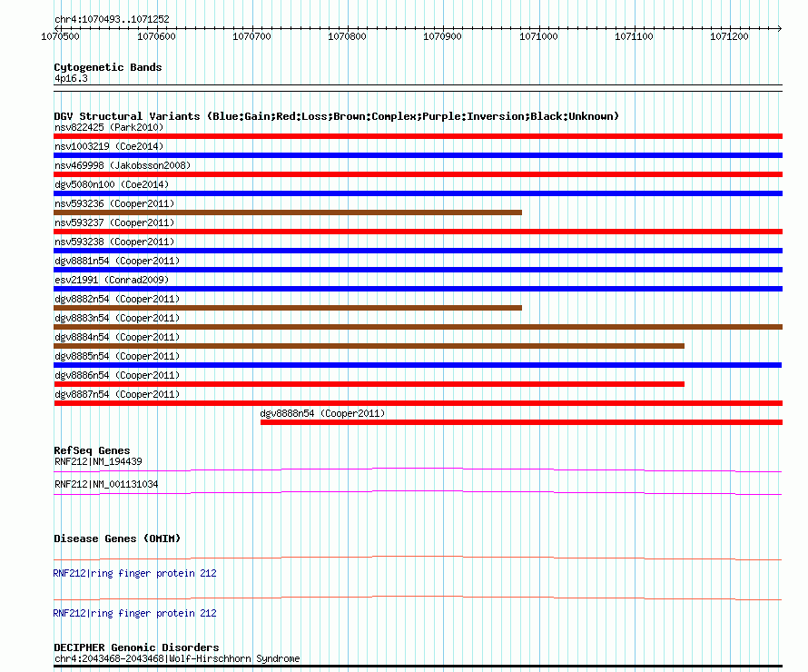
Task: Click the Wolf-Hirschhorn Syndrome black bar
Action: [x=418, y=667]
